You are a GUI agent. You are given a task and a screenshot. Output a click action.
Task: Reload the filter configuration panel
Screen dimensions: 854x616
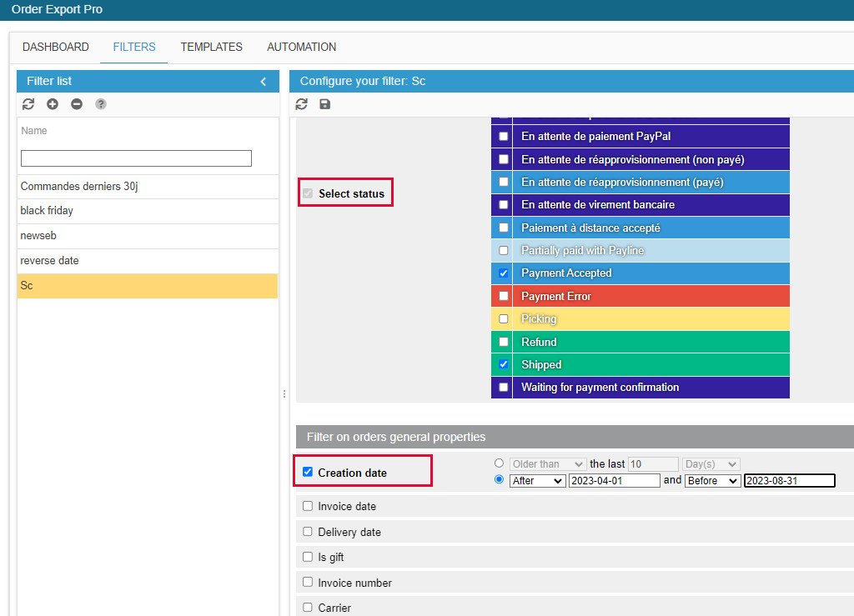point(302,104)
